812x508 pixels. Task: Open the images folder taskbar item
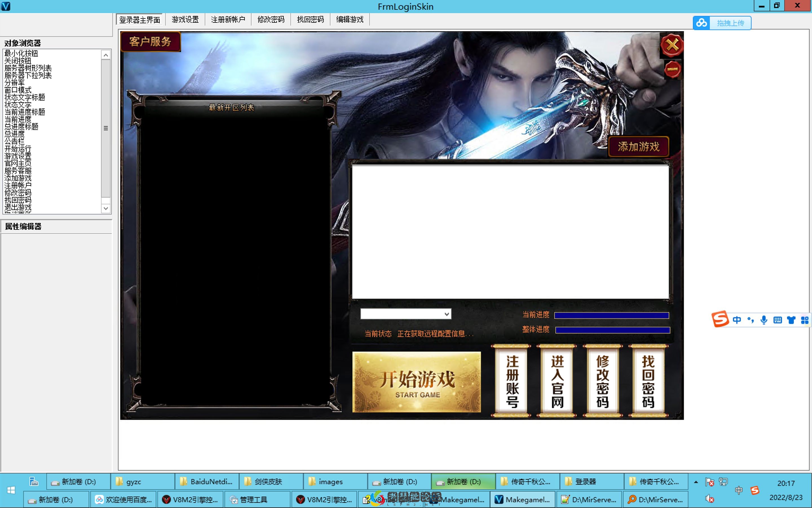(x=335, y=482)
